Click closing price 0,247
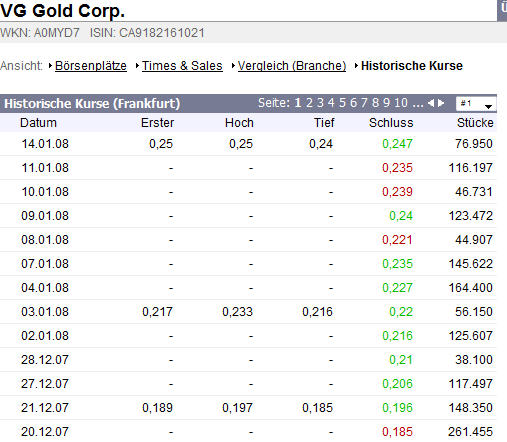507x442 pixels. pos(397,144)
